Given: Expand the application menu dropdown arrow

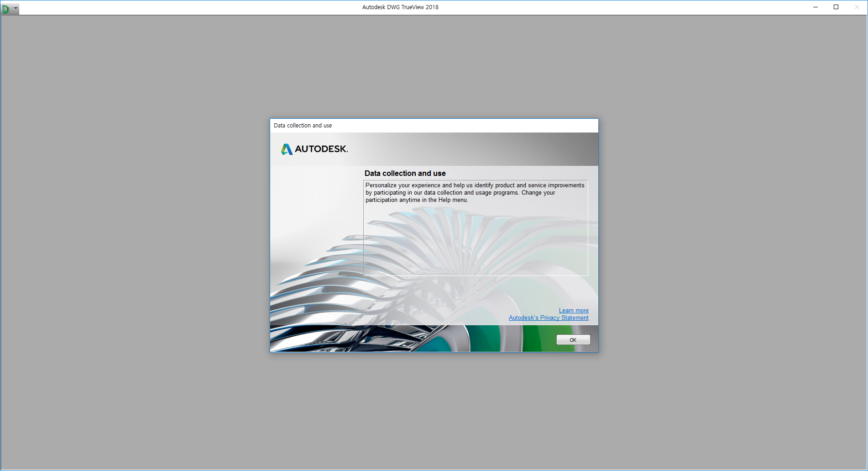Looking at the screenshot, I should (x=16, y=8).
